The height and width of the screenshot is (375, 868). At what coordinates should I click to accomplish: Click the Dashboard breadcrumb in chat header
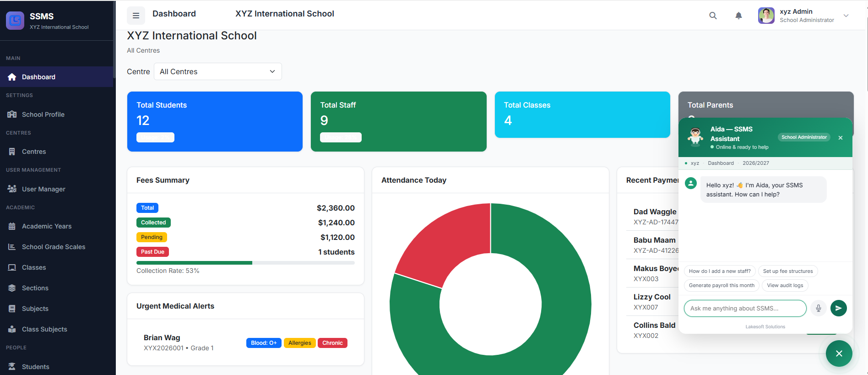[x=721, y=163]
